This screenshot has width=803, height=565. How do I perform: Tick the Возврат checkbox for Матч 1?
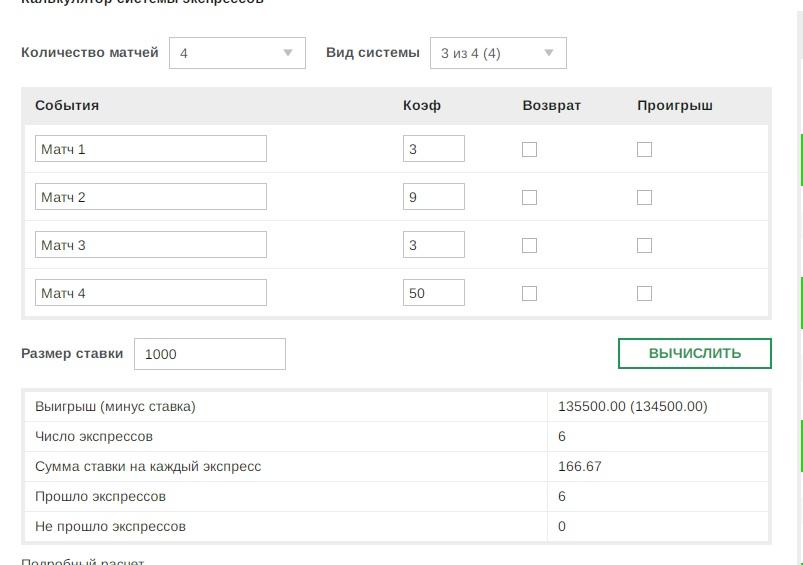coord(529,150)
